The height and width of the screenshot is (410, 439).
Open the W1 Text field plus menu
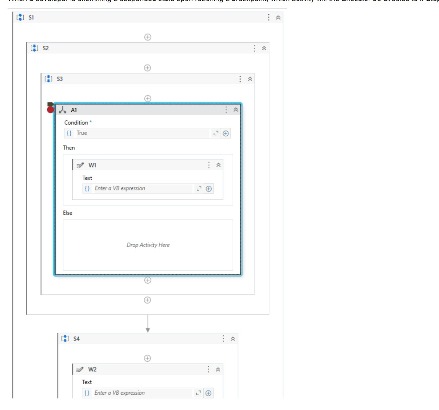click(x=209, y=189)
